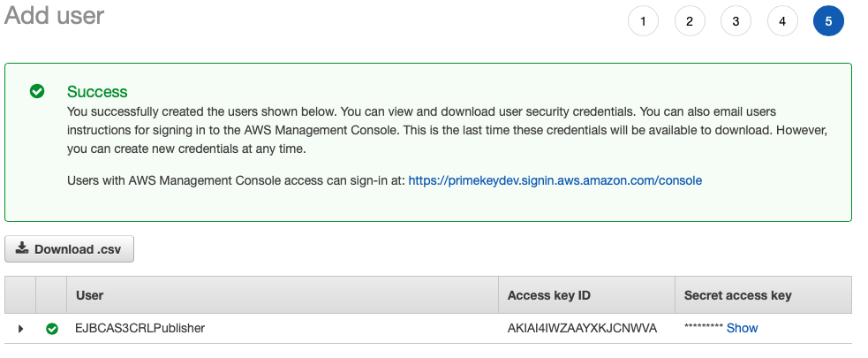This screenshot has width=868, height=358.
Task: Click the EJBCAS3CRLPublisher user name
Action: [x=140, y=328]
